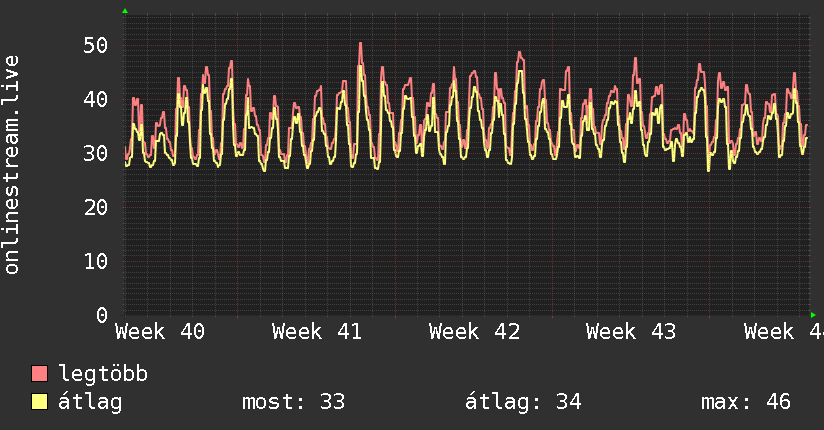Click the Week 40 axis label

pyautogui.click(x=160, y=332)
